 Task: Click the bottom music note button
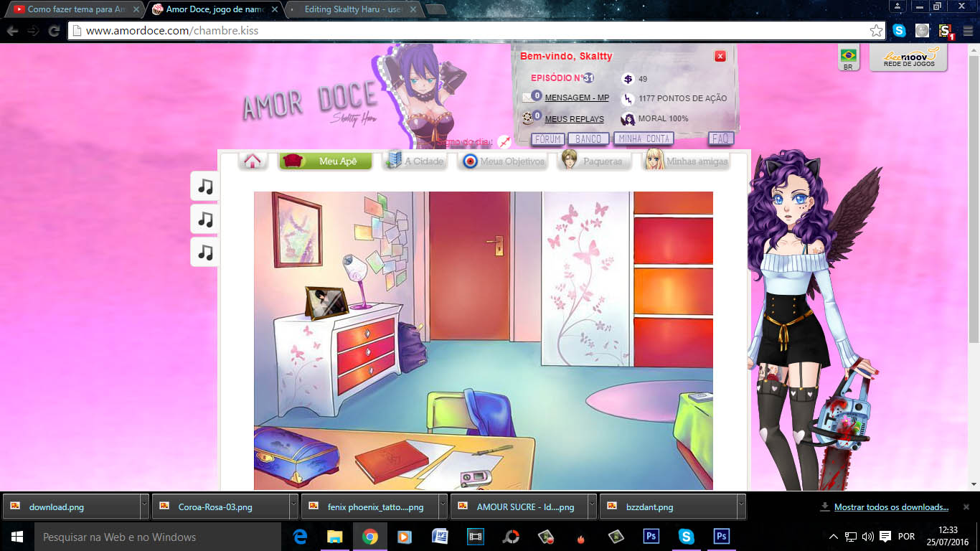[x=205, y=253]
